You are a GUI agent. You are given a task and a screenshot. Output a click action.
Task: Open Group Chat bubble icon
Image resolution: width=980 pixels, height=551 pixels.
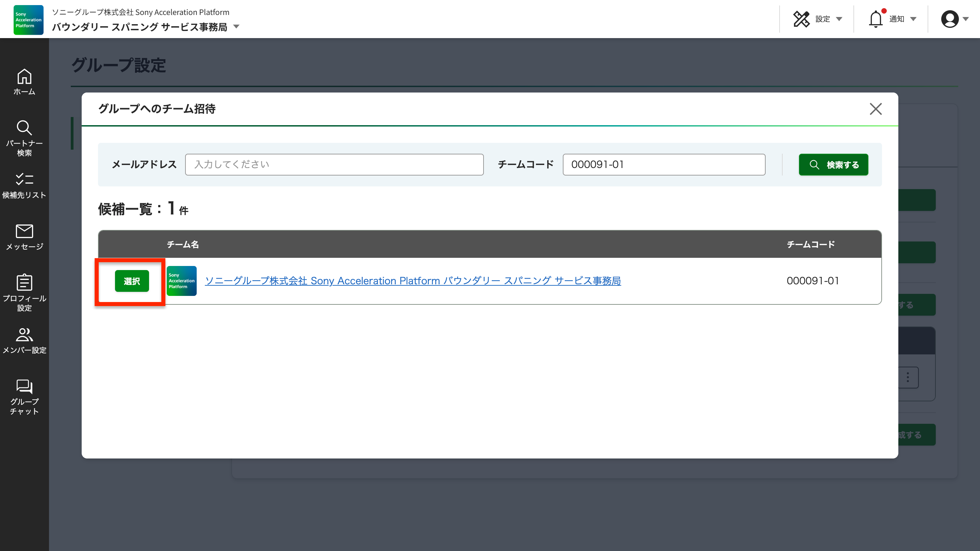(24, 386)
